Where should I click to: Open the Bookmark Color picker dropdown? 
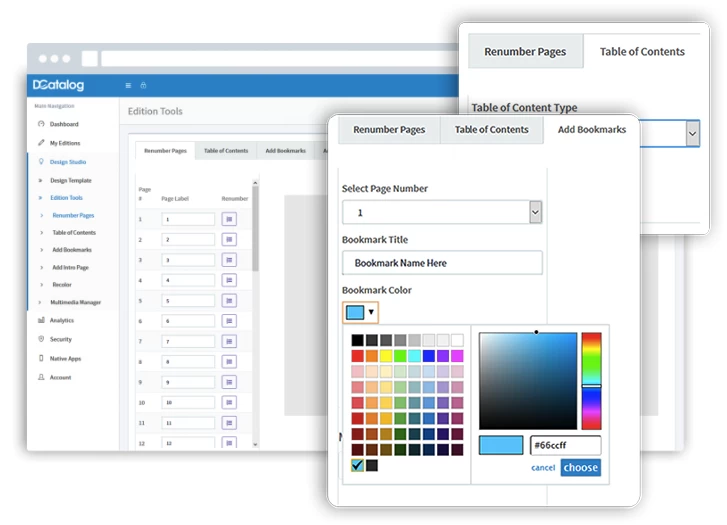360,312
